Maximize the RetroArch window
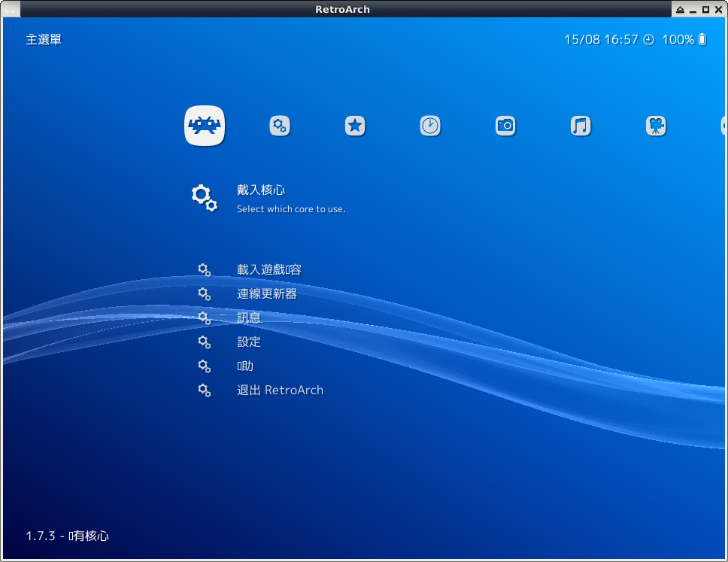Viewport: 728px width, 562px height. [705, 9]
